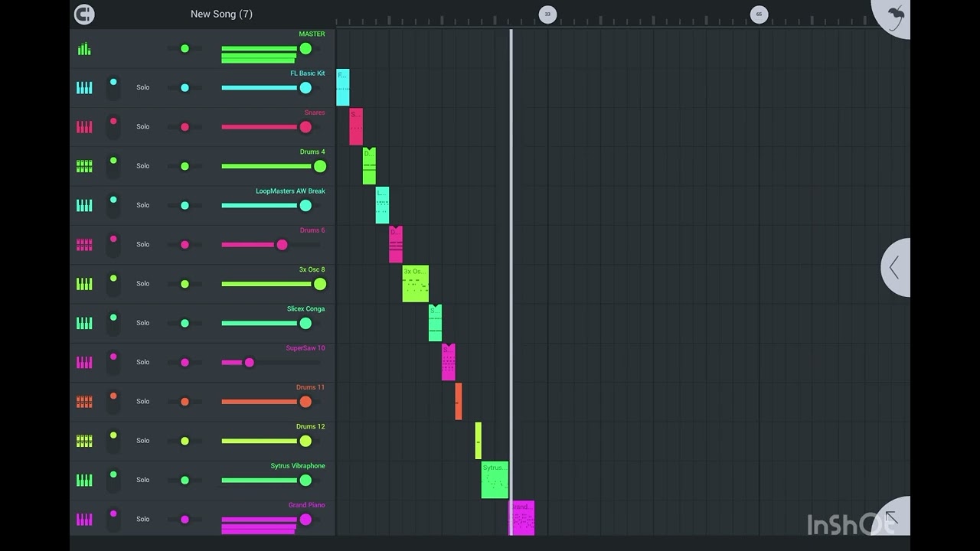Click the LoopMasters AW Break label
Screen dimensions: 980x551
click(290, 191)
